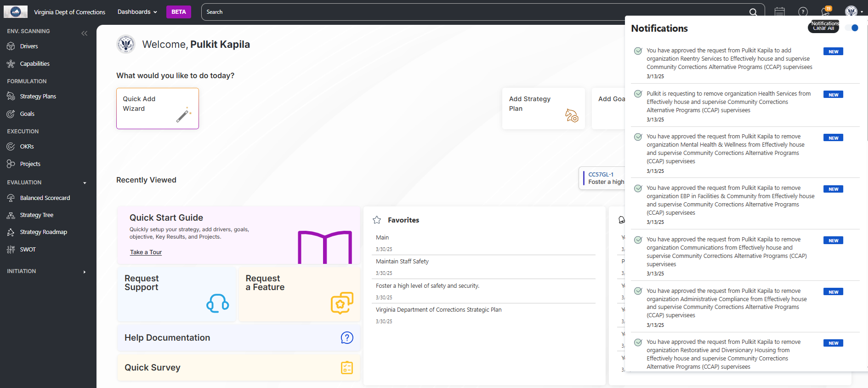868x388 pixels.
Task: Click the Request Support title
Action: point(142,283)
